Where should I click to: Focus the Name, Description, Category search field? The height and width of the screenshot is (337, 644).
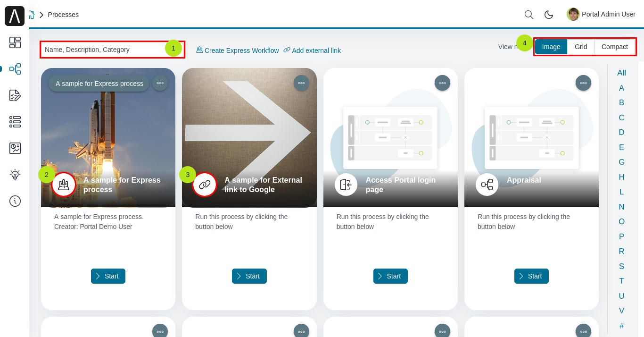tap(112, 50)
